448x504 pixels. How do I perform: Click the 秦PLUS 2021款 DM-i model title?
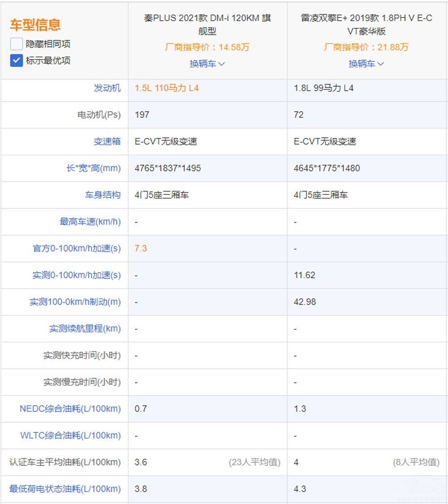(x=207, y=25)
